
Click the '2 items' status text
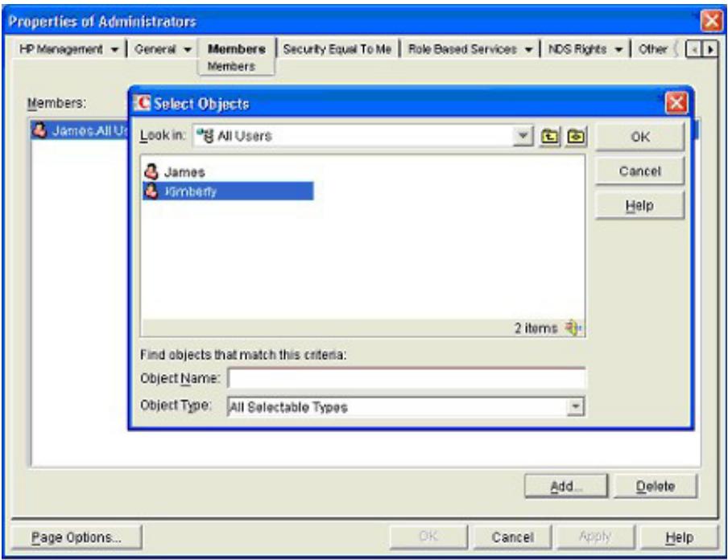[x=536, y=328]
